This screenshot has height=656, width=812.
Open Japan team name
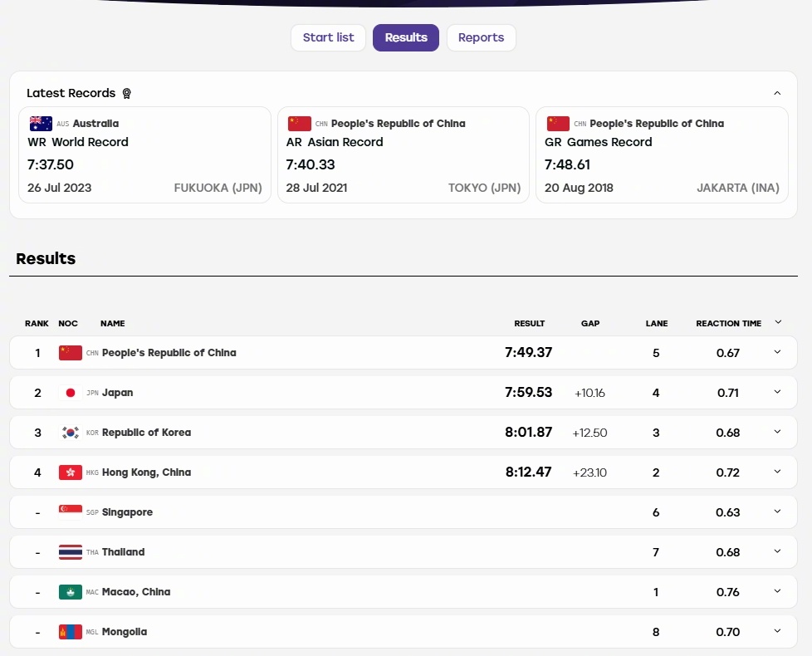click(x=118, y=393)
